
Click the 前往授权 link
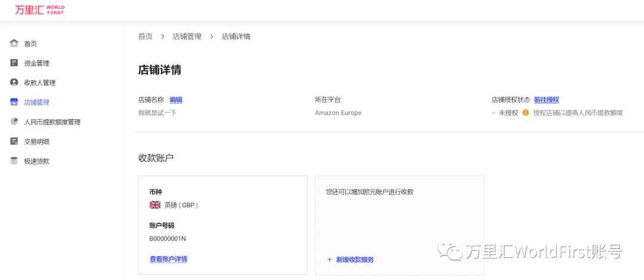[x=546, y=99]
